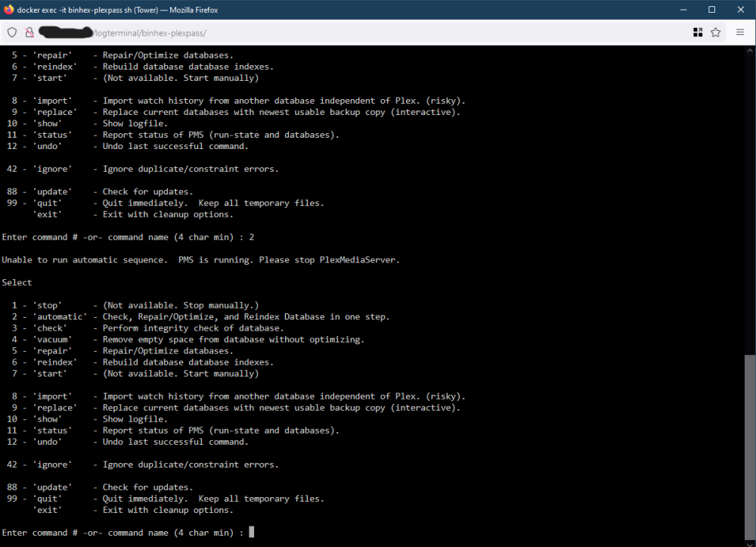Click the lower "88 - 'update'" menu line
Image resolution: width=756 pixels, height=547 pixels.
(x=100, y=487)
